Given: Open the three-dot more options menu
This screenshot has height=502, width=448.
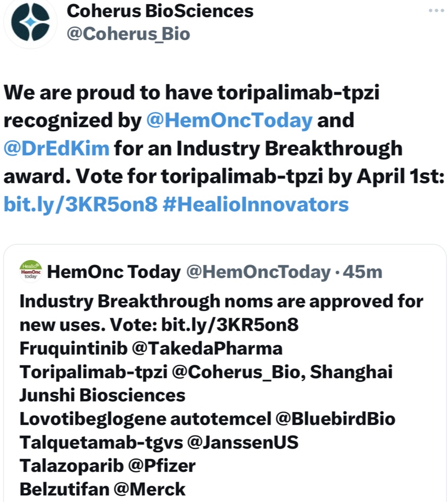Looking at the screenshot, I should pos(436,11).
